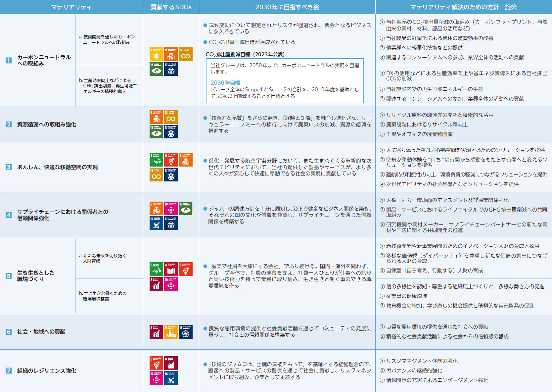The height and width of the screenshot is (392, 552).
Task: Click number 1 badge beside カーボンニュートラルへの取組み
Action: point(9,60)
